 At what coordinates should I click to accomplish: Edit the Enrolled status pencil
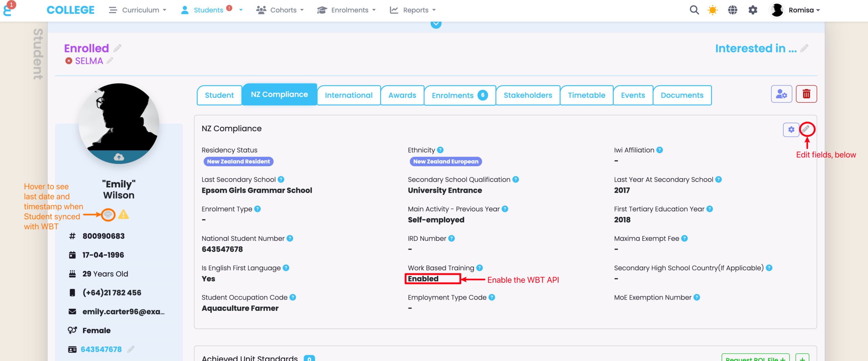117,49
